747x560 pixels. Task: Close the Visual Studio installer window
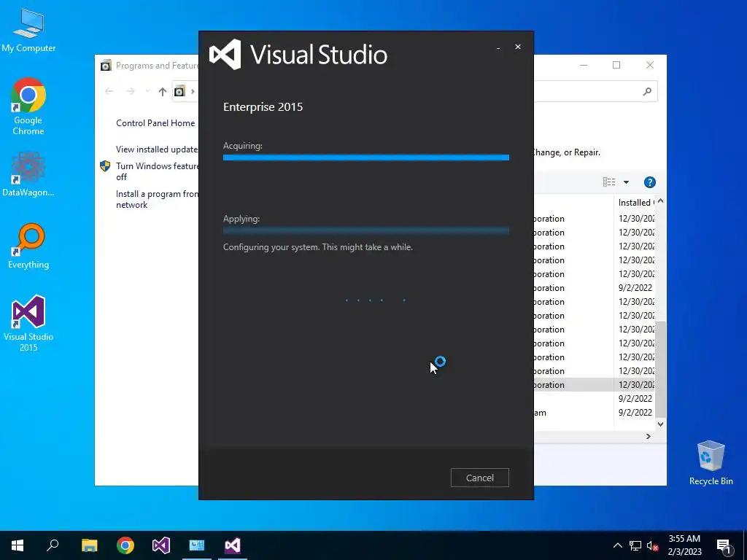[517, 47]
